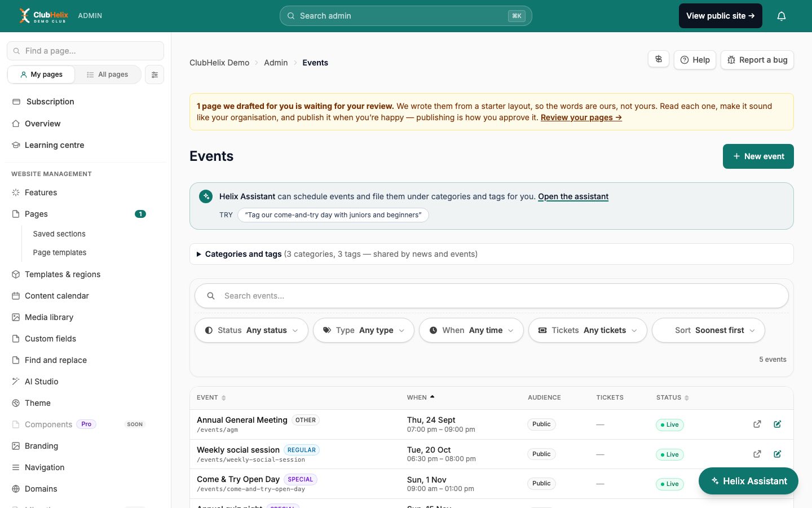
Task: Follow Review your pages link
Action: 581,117
